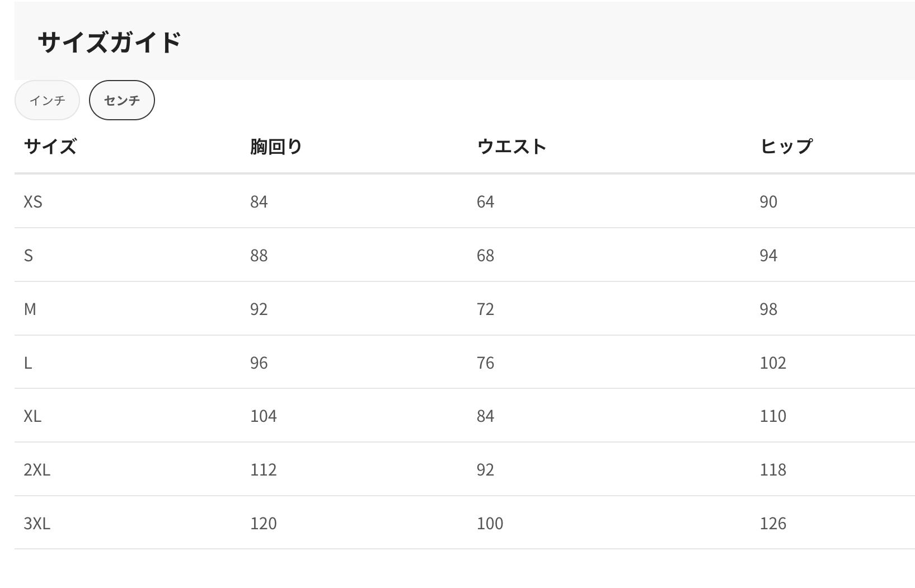915x588 pixels.
Task: Click the M waist value 72
Action: (485, 309)
